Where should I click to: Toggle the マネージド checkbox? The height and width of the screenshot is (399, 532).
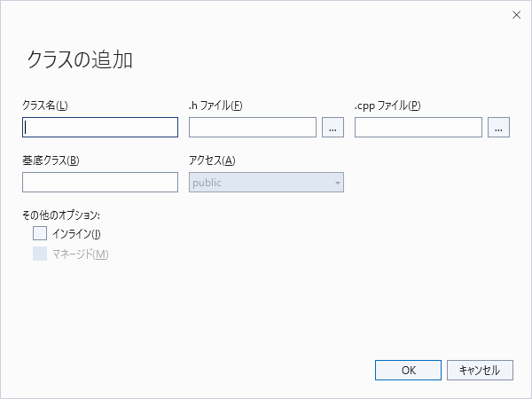click(40, 254)
